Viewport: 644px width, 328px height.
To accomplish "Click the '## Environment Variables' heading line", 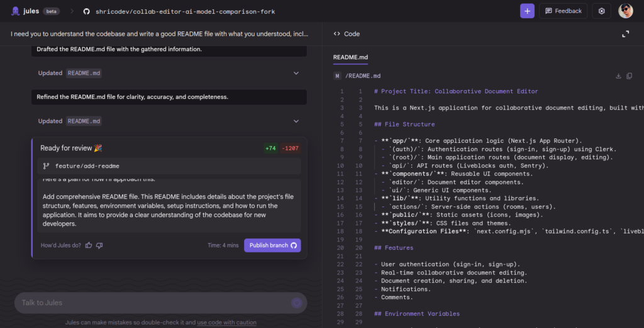I will tap(417, 314).
